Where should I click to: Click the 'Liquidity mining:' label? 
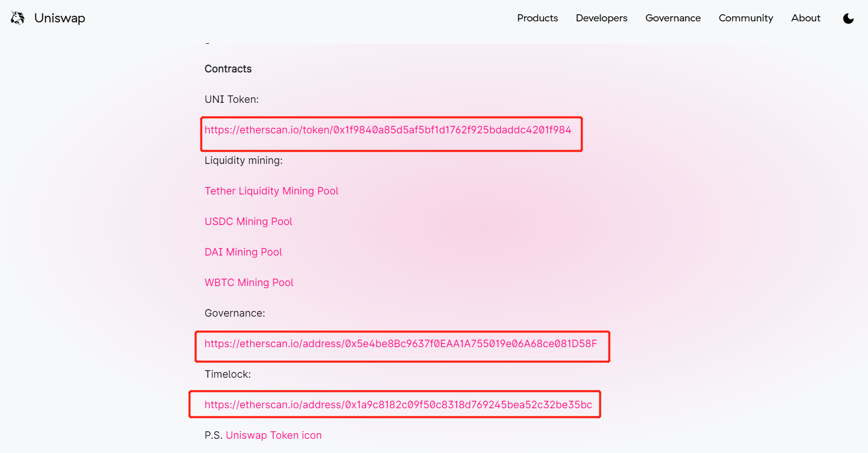243,160
